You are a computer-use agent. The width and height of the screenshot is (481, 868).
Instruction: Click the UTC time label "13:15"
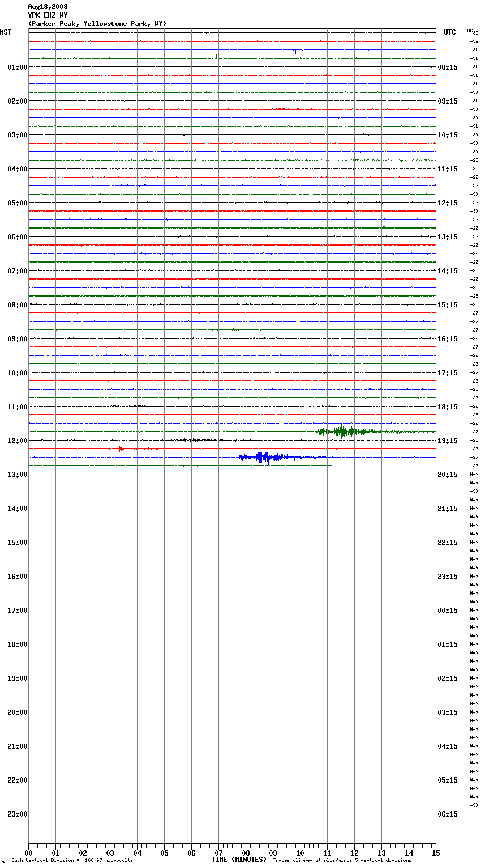(448, 237)
